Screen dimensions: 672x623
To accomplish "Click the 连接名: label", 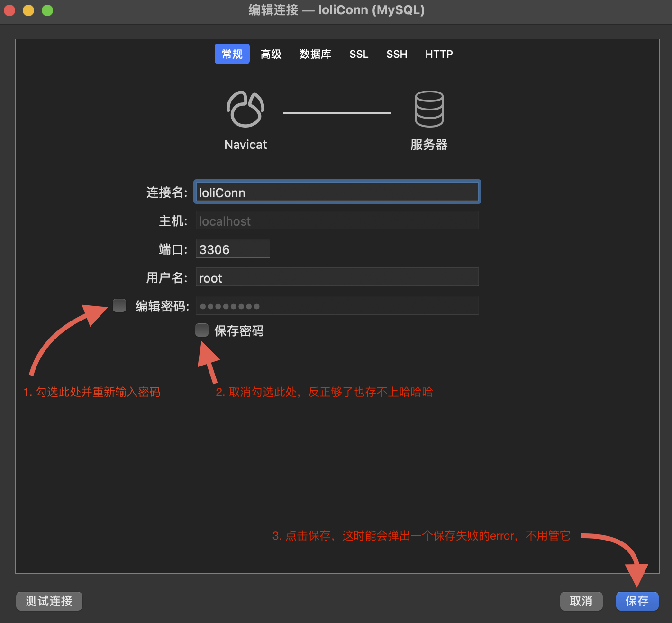I will coord(167,192).
